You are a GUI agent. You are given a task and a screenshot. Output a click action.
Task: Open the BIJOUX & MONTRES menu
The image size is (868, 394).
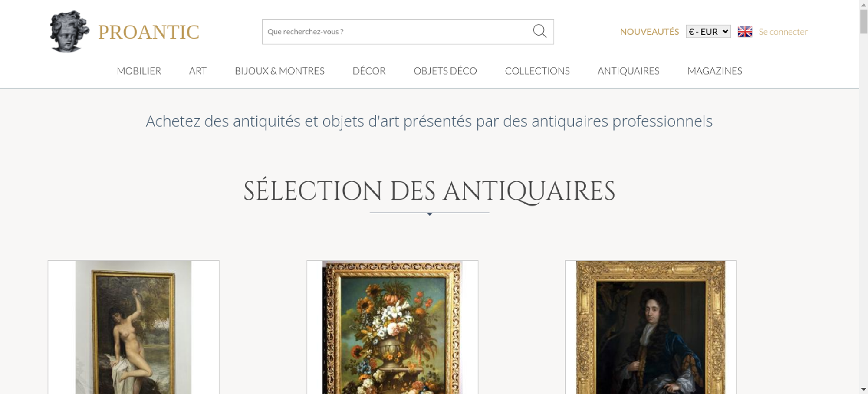point(279,71)
